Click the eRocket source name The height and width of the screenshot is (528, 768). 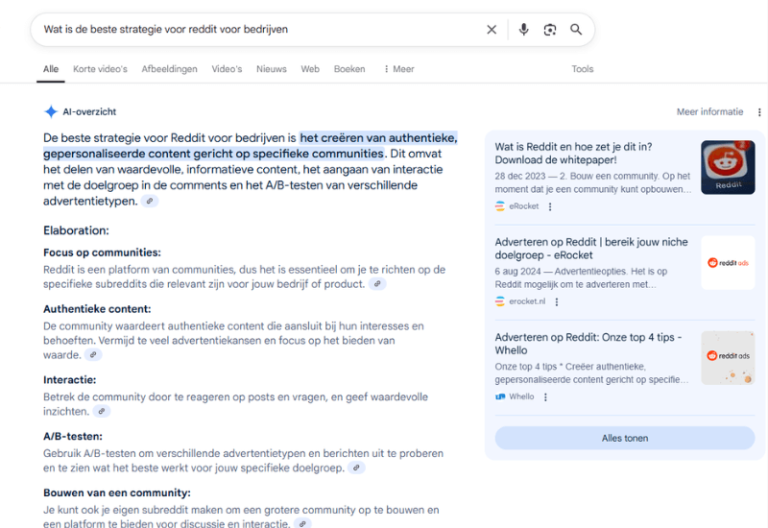[524, 206]
